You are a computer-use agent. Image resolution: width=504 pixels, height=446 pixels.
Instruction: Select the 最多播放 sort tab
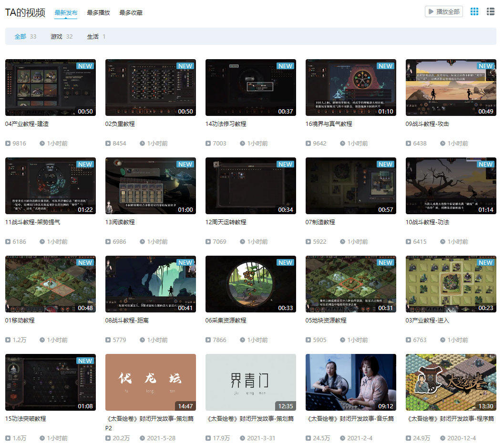(x=98, y=12)
